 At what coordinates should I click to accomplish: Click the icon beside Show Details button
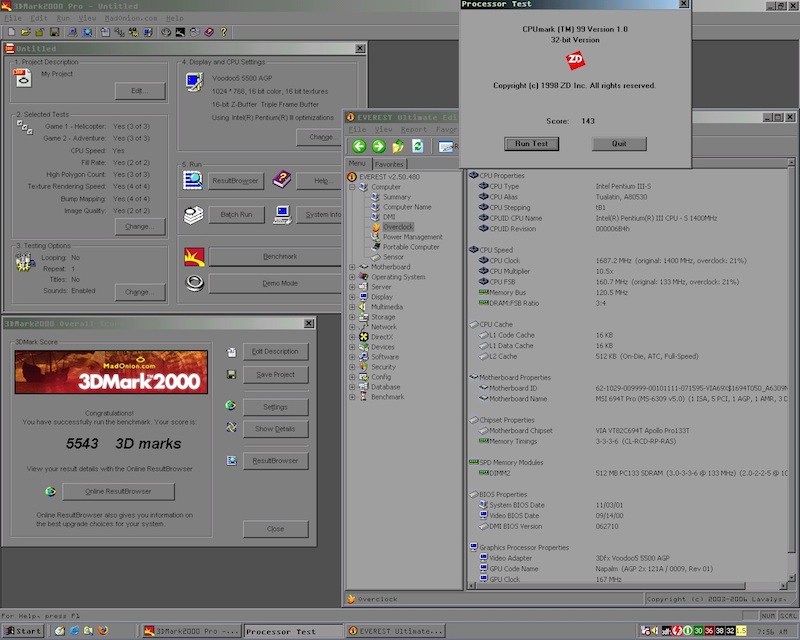(231, 427)
